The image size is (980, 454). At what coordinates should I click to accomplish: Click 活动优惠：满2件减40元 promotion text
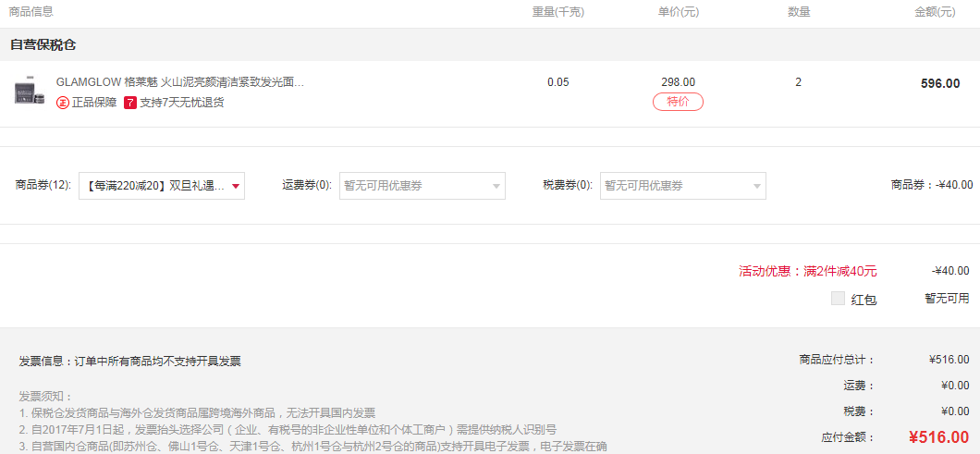tap(807, 271)
